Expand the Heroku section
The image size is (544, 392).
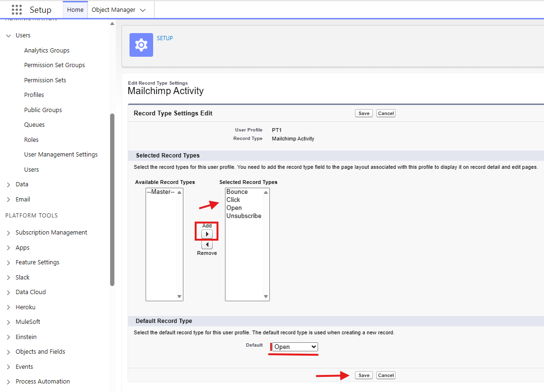(x=9, y=308)
